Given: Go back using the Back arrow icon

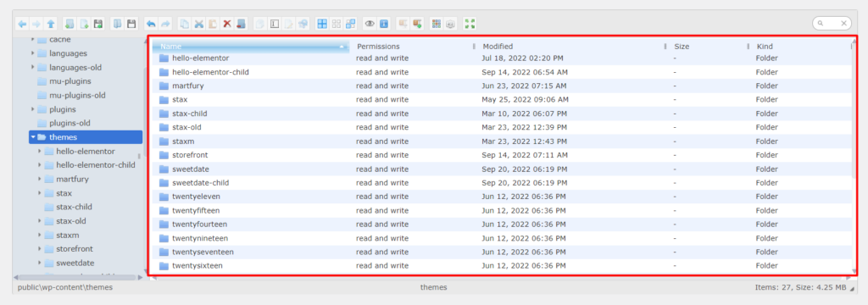Looking at the screenshot, I should coord(22,24).
